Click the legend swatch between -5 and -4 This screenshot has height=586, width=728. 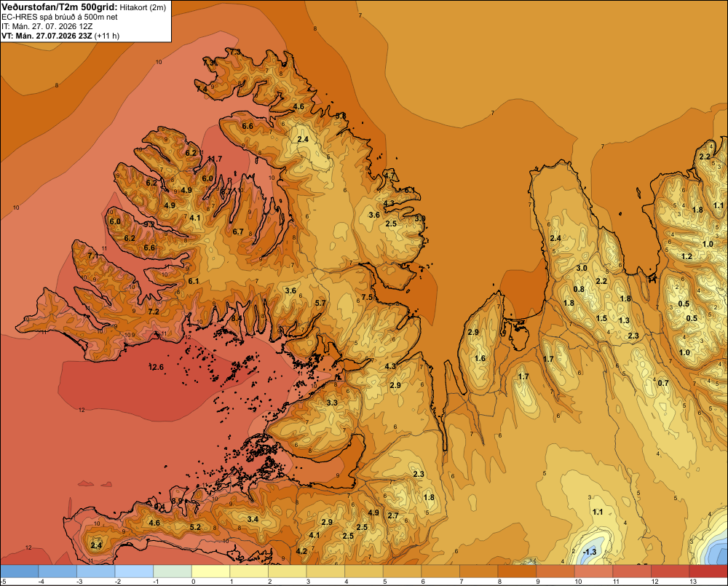point(20,571)
